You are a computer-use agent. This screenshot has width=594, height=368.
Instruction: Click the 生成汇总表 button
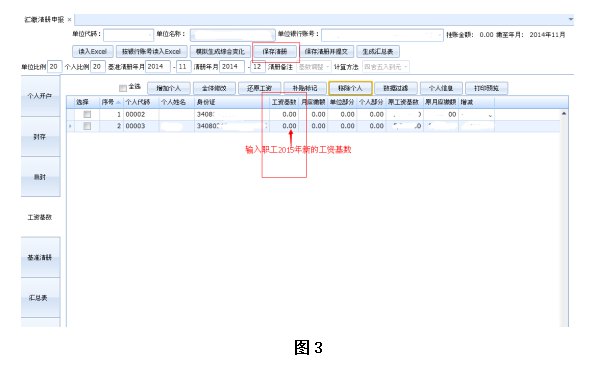tap(378, 52)
